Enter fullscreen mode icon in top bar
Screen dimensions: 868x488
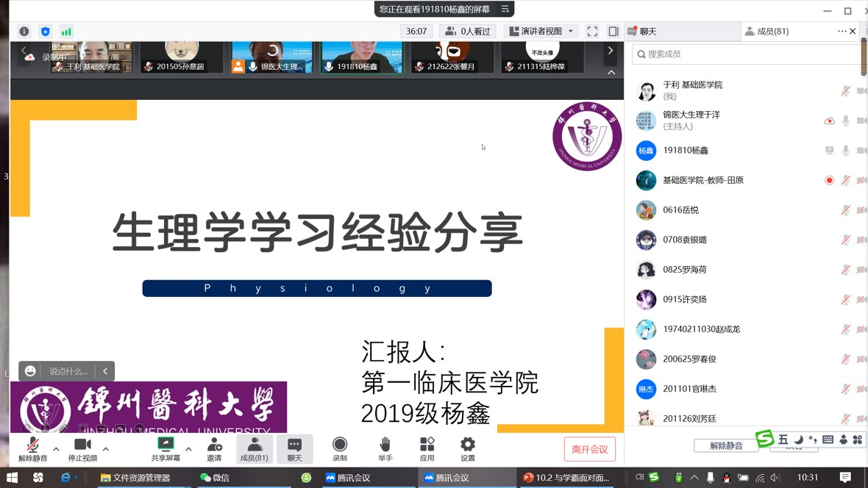[592, 32]
